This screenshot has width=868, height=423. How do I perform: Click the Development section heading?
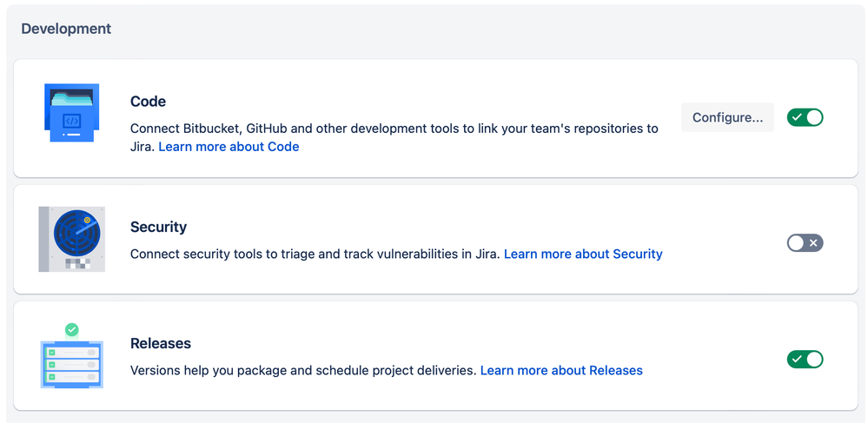(x=66, y=29)
